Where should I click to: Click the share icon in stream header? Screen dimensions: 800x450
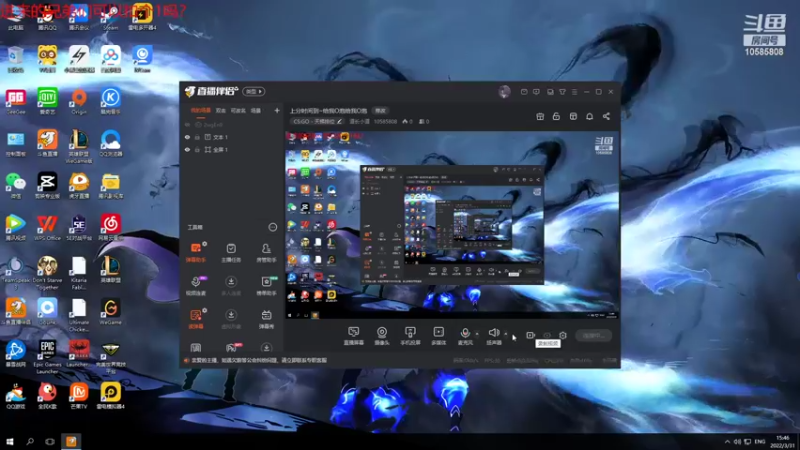click(x=606, y=116)
